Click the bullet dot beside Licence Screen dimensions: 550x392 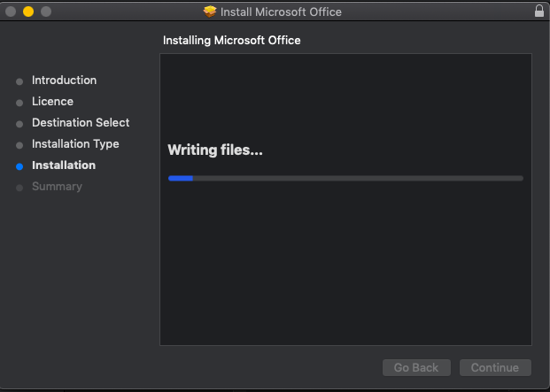point(19,103)
